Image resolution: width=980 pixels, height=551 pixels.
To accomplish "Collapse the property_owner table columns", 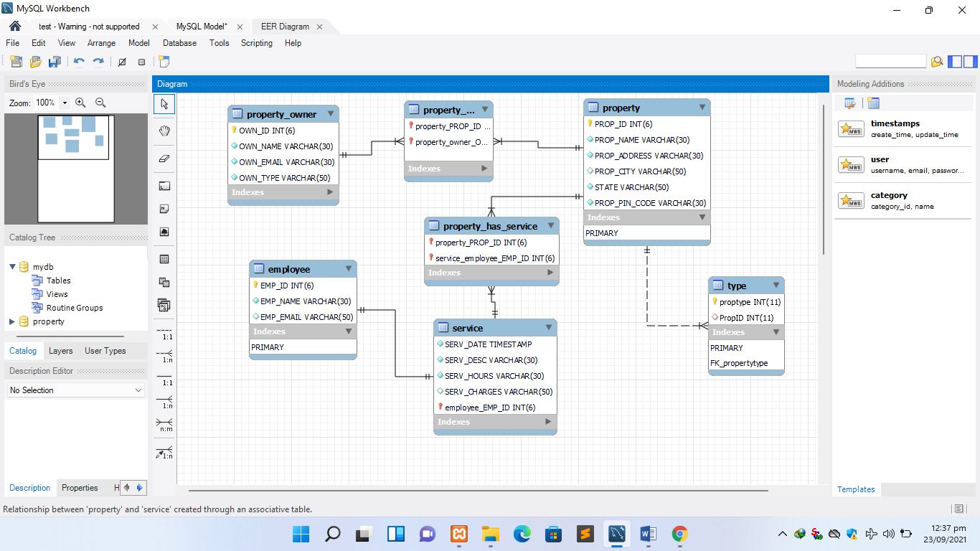I will 331,113.
